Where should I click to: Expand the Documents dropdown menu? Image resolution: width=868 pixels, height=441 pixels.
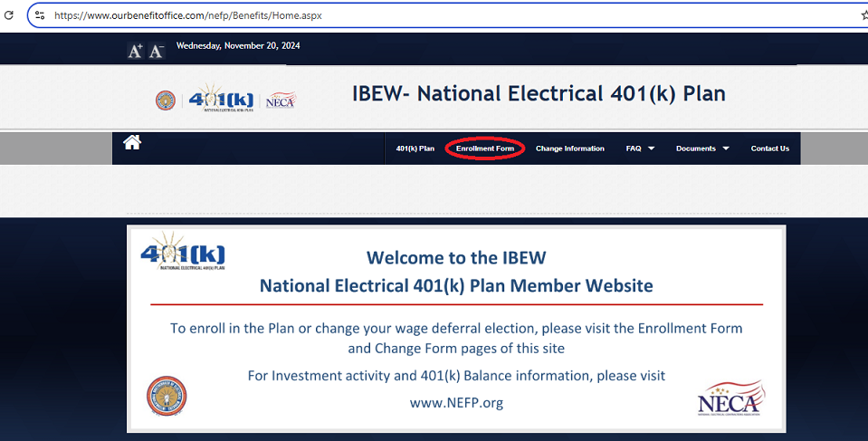[702, 149]
